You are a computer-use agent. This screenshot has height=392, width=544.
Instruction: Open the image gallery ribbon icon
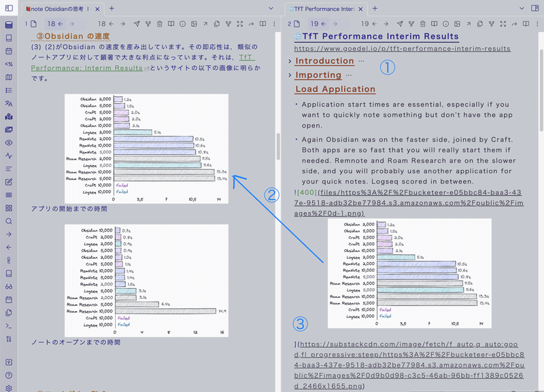click(9, 130)
